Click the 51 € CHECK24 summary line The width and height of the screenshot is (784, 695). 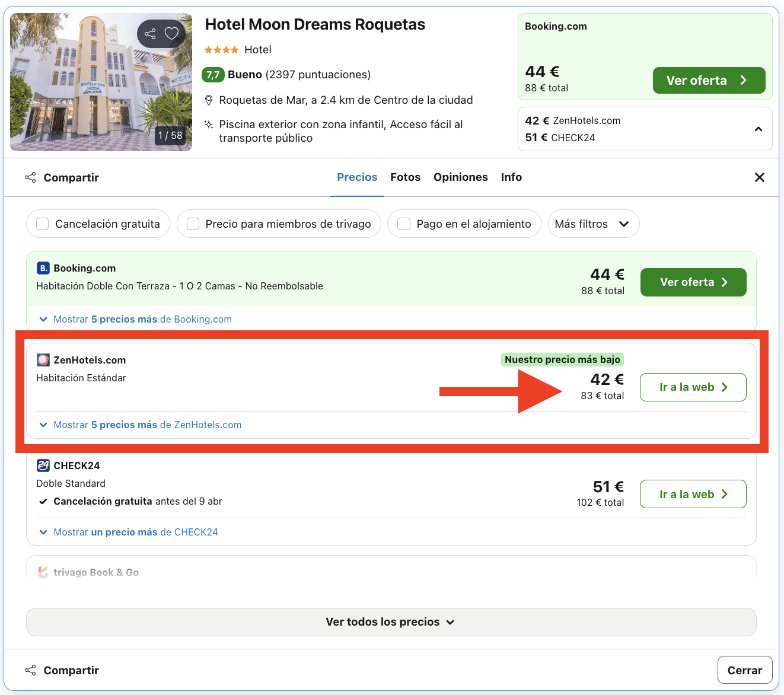pyautogui.click(x=560, y=138)
